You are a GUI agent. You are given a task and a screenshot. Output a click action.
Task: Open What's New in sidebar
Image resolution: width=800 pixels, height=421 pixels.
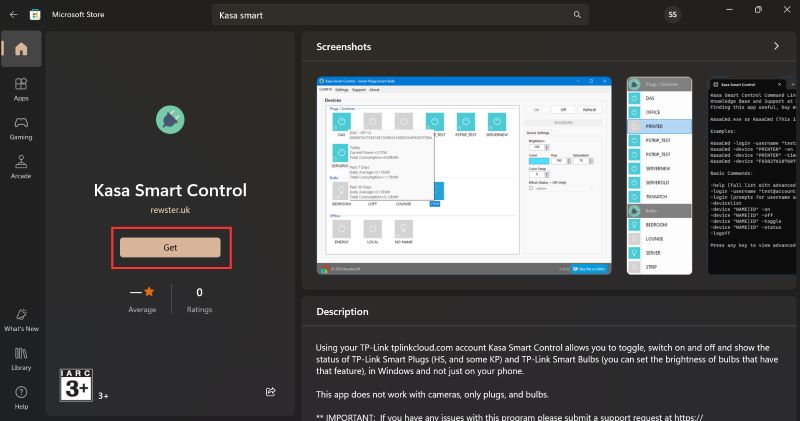pyautogui.click(x=21, y=320)
